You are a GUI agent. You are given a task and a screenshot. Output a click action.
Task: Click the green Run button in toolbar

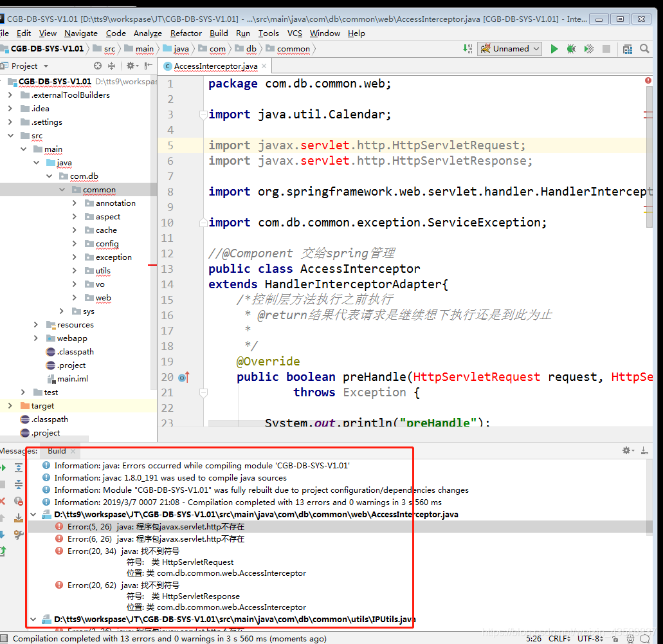554,49
